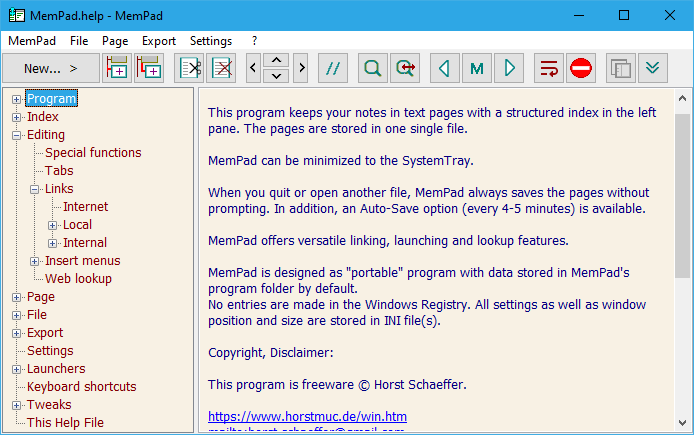Open the ? help menu
This screenshot has width=694, height=435.
(254, 41)
